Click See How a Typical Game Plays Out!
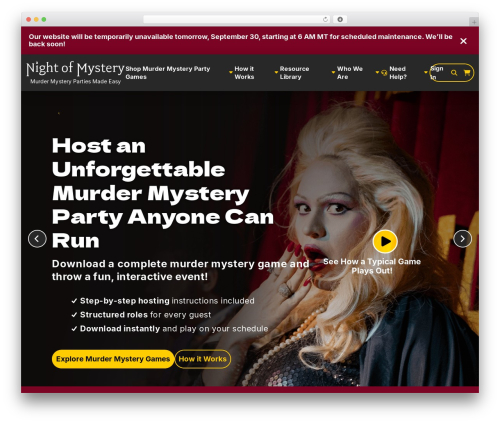The width and height of the screenshot is (500, 423). click(372, 266)
